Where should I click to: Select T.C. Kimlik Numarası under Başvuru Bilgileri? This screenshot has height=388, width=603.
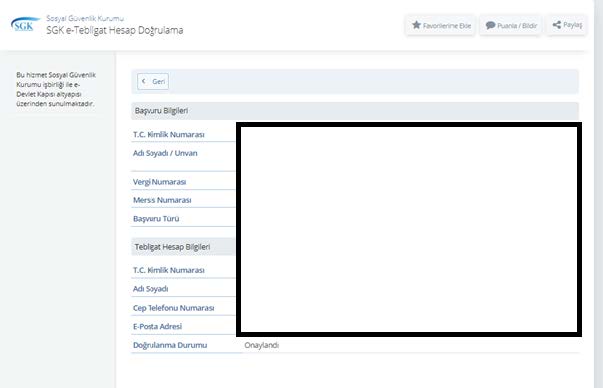coord(168,135)
